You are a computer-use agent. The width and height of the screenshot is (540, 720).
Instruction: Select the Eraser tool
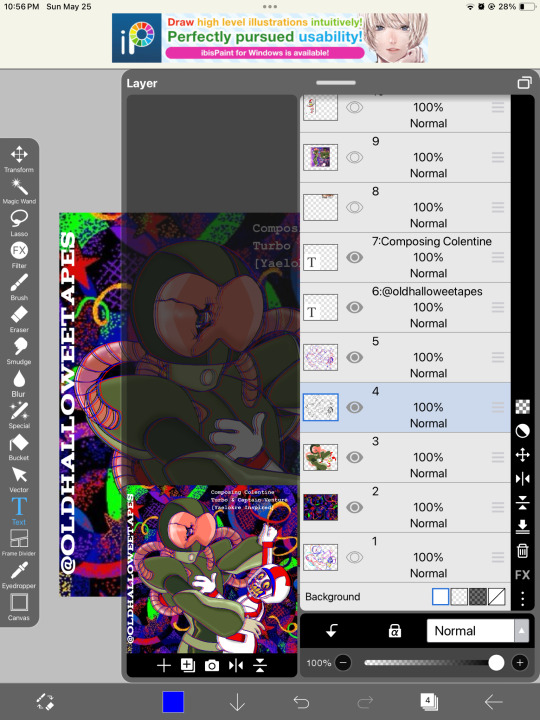pos(19,319)
